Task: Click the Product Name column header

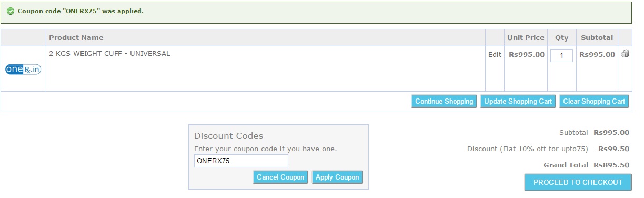Action: (76, 37)
